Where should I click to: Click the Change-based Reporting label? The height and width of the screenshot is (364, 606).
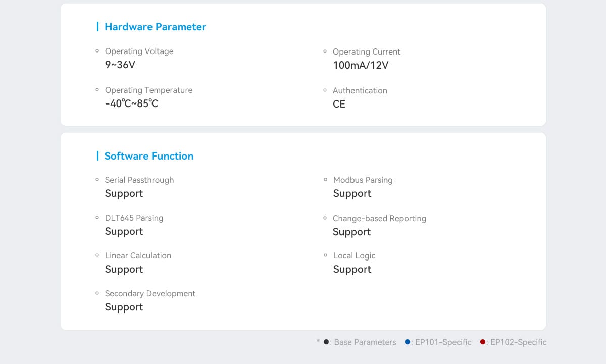click(379, 218)
